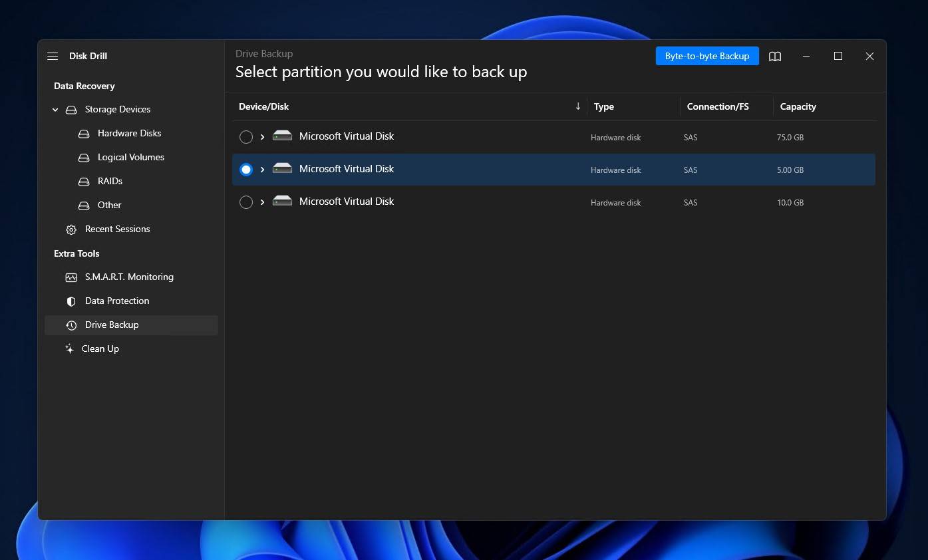This screenshot has height=560, width=928.
Task: Open the Other devices category
Action: 109,206
